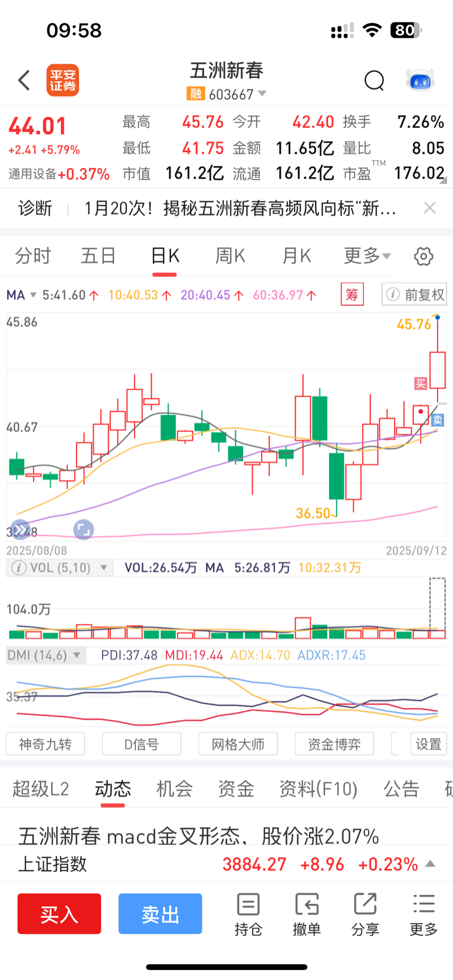Open headline 1月20次！揭秘五洲新春

[x=240, y=208]
